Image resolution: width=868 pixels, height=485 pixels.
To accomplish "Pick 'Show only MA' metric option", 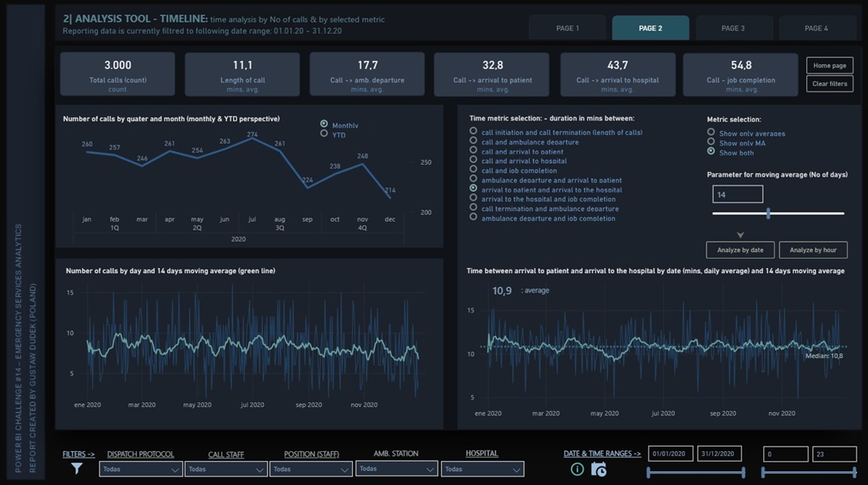I will click(710, 142).
